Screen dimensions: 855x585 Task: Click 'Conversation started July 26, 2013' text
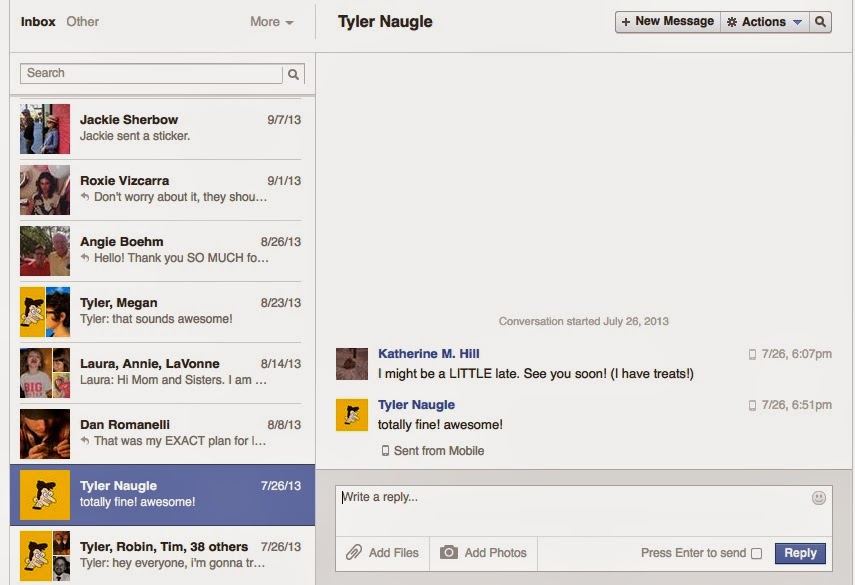coord(583,321)
